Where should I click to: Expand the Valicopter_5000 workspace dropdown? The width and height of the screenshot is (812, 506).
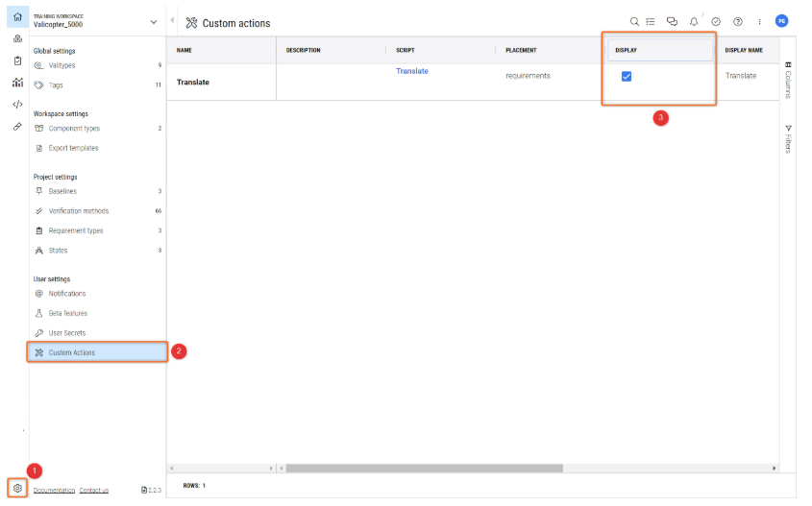[154, 22]
